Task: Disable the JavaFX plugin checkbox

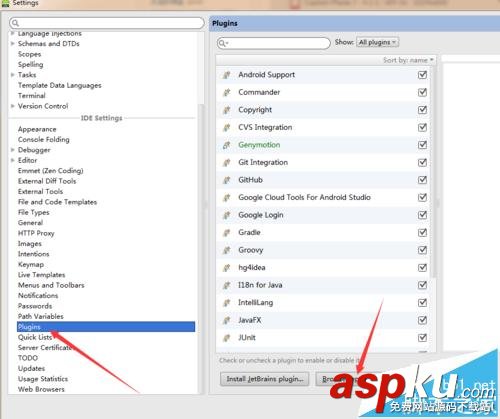Action: click(x=422, y=320)
